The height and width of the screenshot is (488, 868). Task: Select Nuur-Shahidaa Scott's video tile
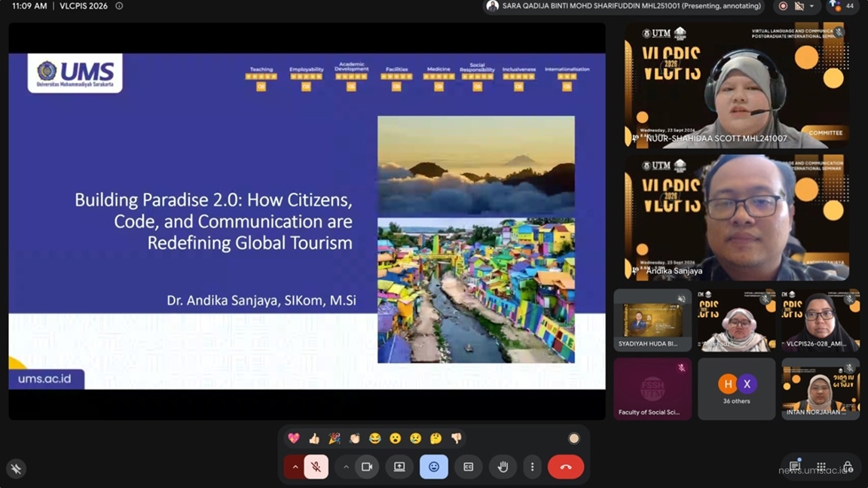[736, 86]
